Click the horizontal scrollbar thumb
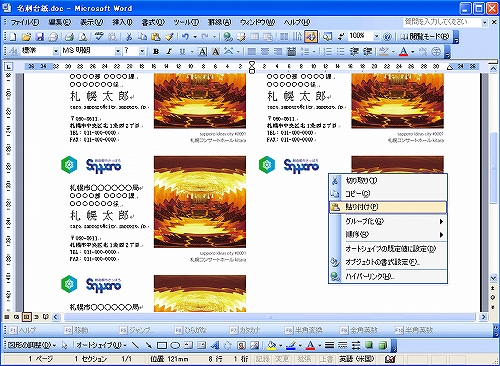This screenshot has height=366, width=500. (x=269, y=317)
